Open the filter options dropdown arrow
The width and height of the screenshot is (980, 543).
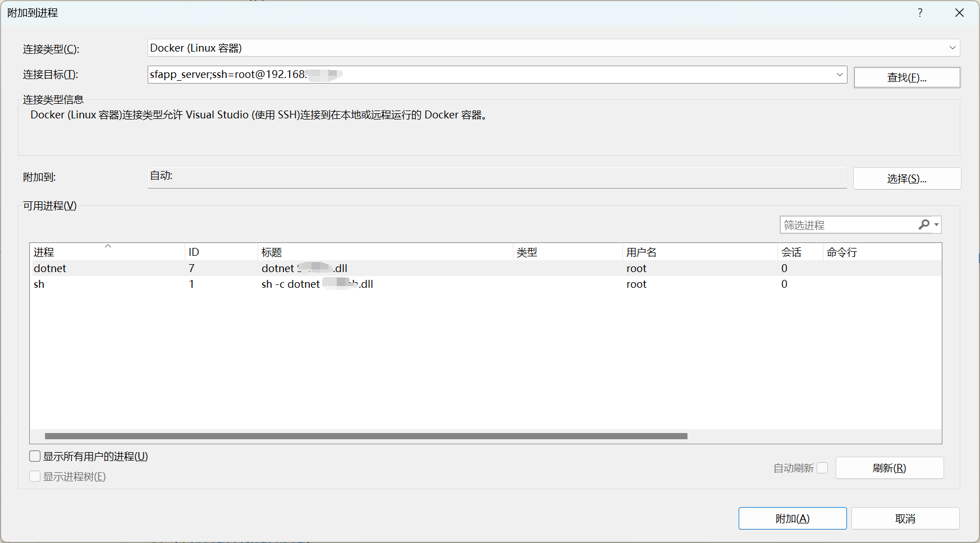936,225
